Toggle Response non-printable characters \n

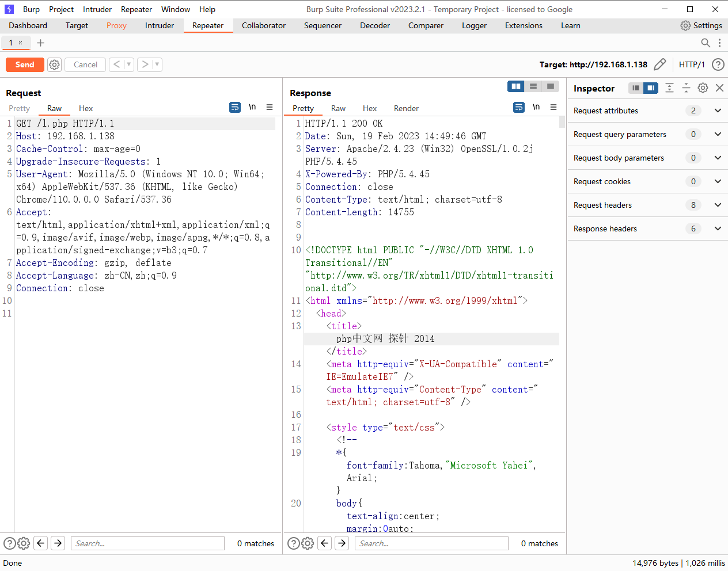click(x=536, y=107)
